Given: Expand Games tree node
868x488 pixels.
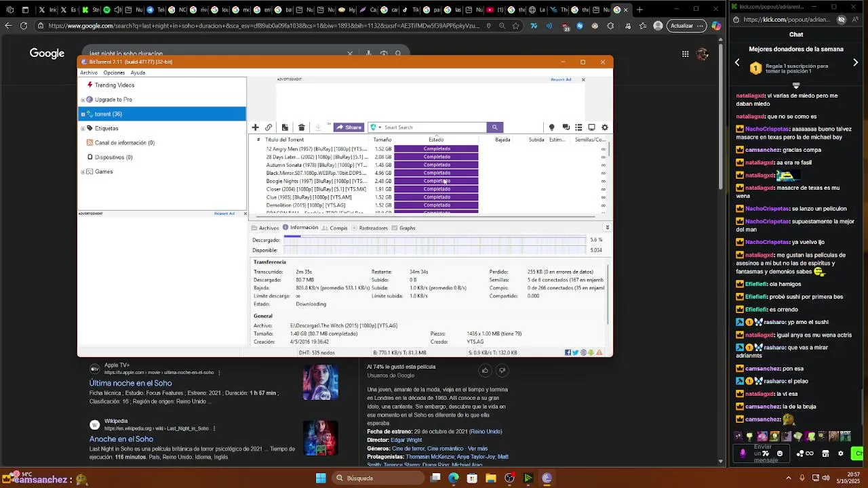Looking at the screenshot, I should coord(83,171).
